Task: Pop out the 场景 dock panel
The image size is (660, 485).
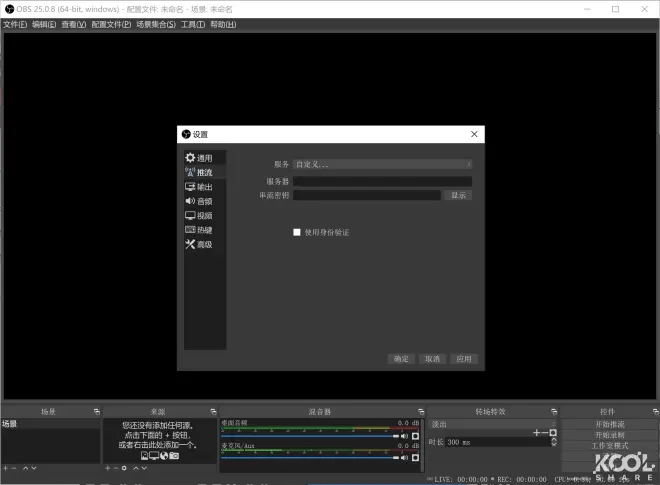Action: click(97, 411)
